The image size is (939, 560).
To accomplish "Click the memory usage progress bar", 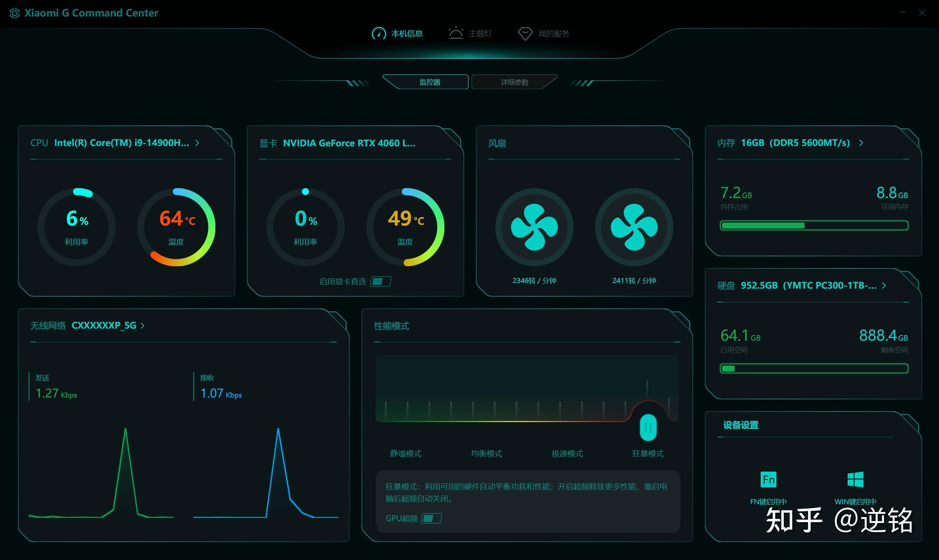I will 814,226.
